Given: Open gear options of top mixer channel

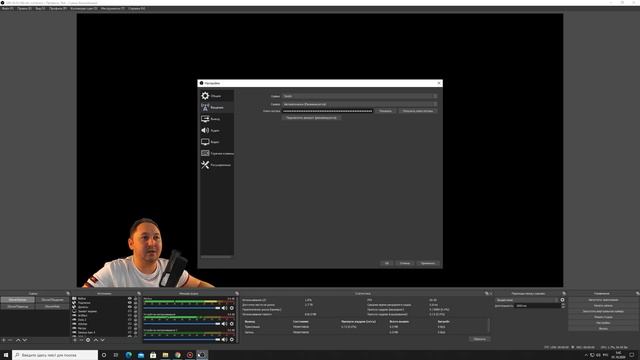Looking at the screenshot, I should click(231, 308).
